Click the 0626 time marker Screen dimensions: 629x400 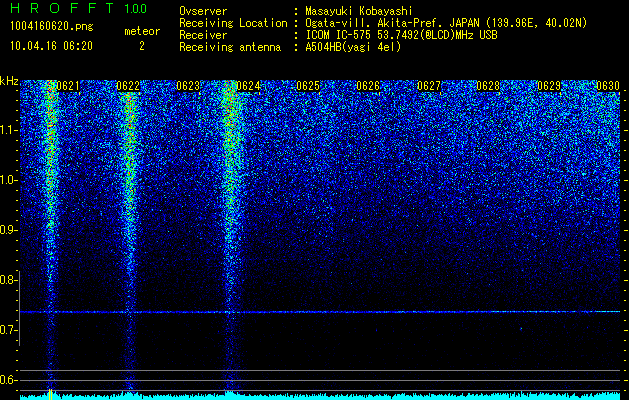coord(368,86)
